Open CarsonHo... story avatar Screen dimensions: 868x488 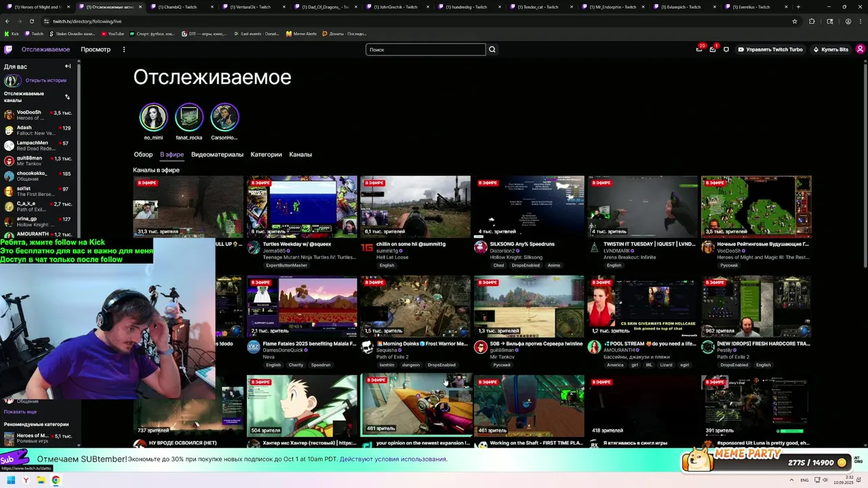click(224, 117)
